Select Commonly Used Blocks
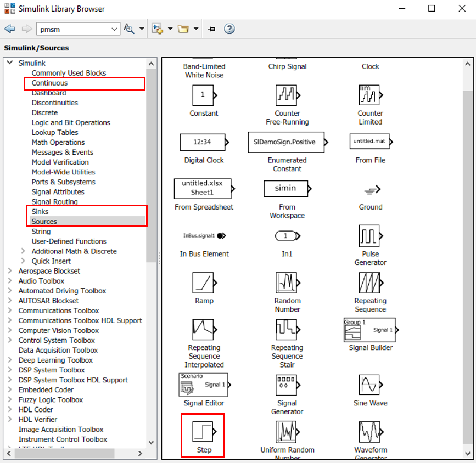476x463 pixels. point(69,73)
